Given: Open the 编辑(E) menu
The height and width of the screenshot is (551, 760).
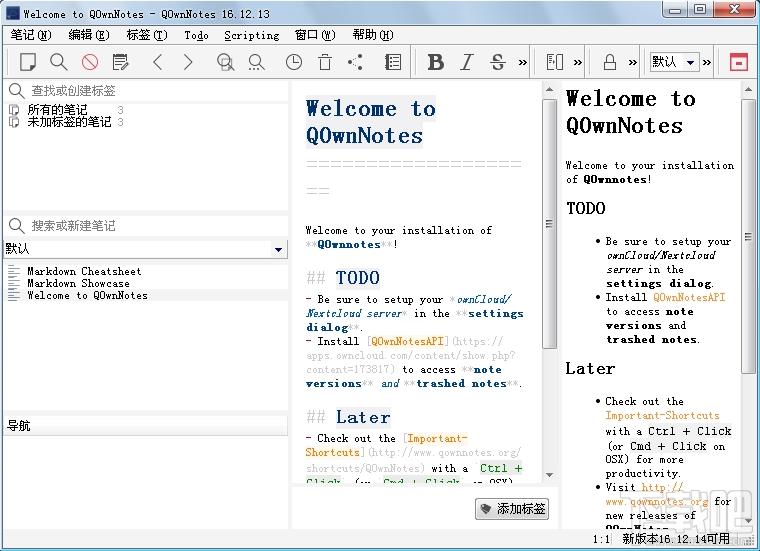Looking at the screenshot, I should (89, 35).
